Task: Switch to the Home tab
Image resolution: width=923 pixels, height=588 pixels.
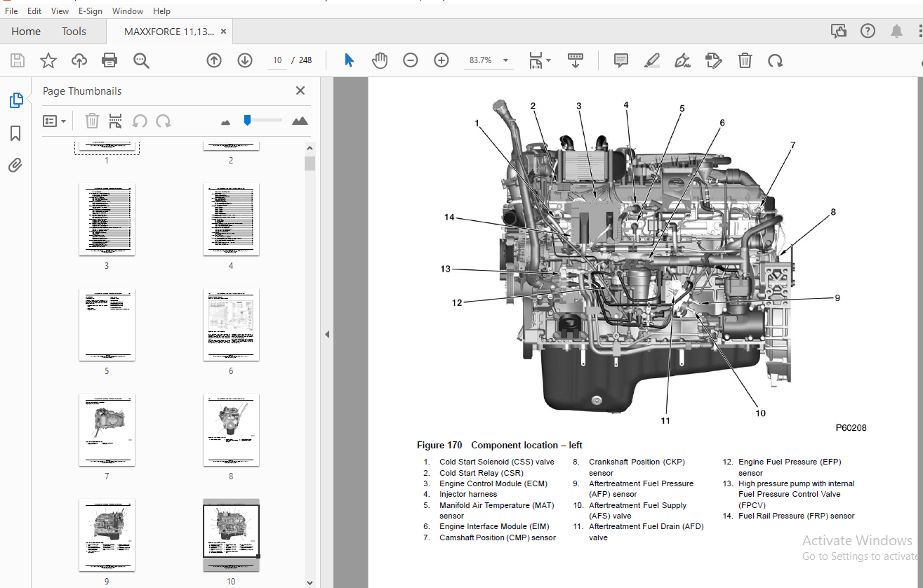Action: [26, 31]
